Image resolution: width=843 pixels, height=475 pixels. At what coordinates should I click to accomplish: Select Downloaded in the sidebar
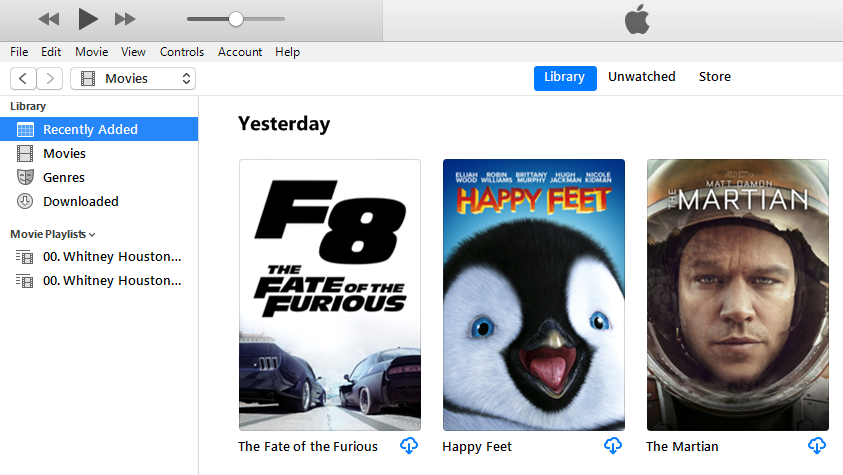click(99, 201)
